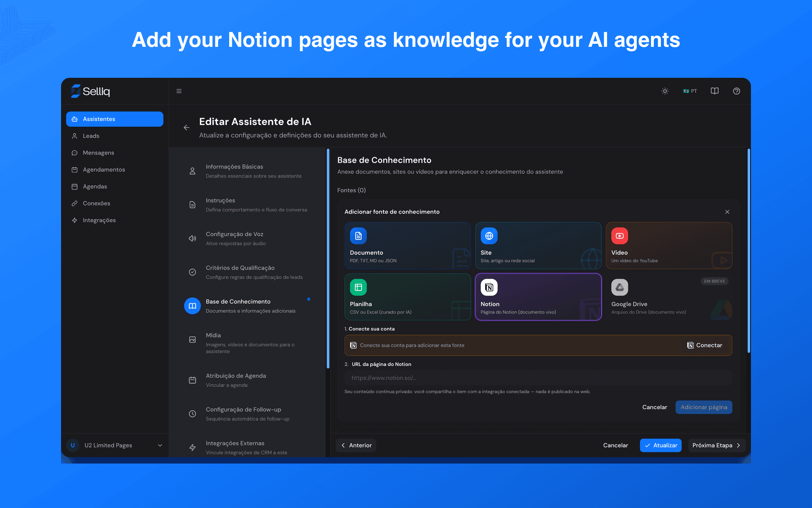812x508 pixels.
Task: Click Cancelar in the bottom bar
Action: tap(615, 445)
